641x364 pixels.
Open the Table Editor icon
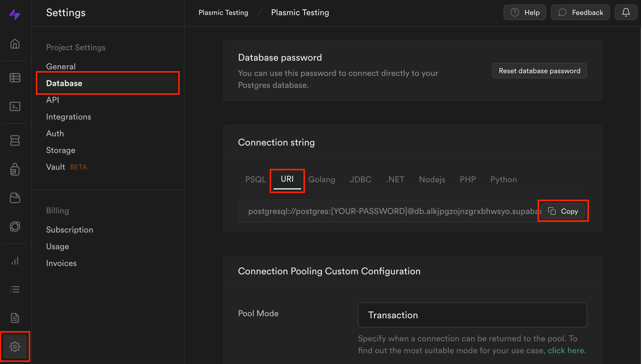pos(15,78)
